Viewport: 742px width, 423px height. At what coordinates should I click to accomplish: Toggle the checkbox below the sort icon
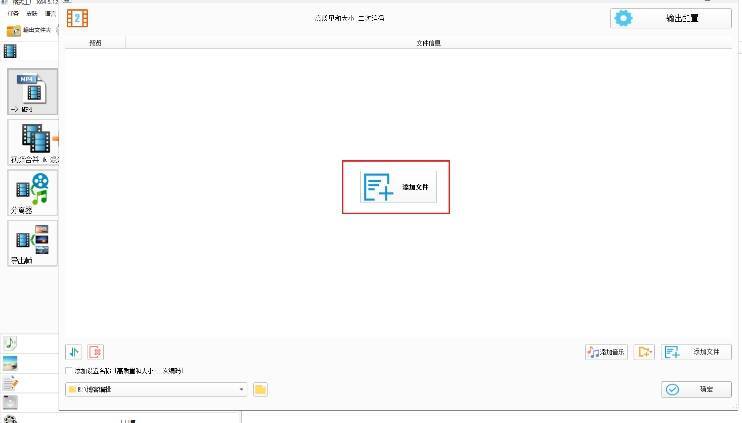(x=69, y=371)
